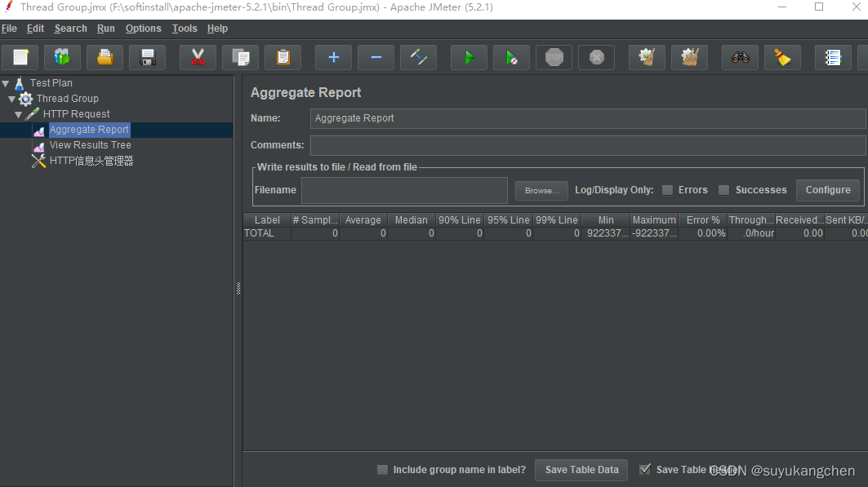Click the Clear All results icon
This screenshot has height=487, width=868.
[689, 57]
